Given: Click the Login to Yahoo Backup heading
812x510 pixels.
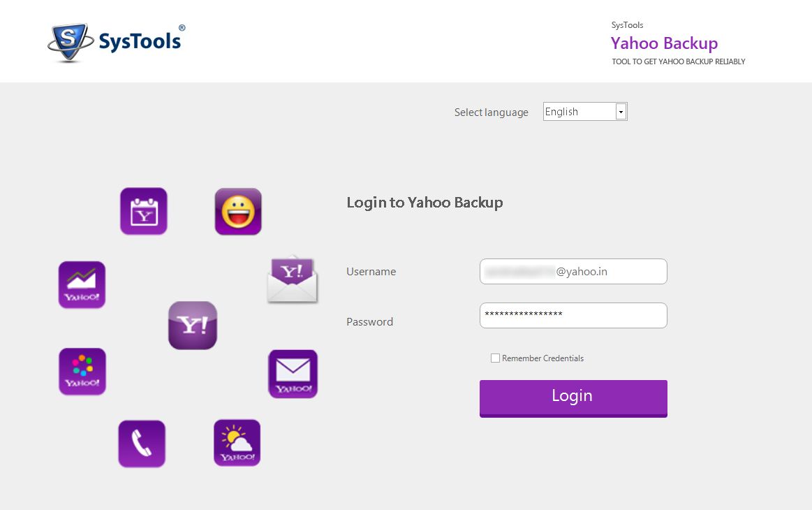Looking at the screenshot, I should pos(425,203).
